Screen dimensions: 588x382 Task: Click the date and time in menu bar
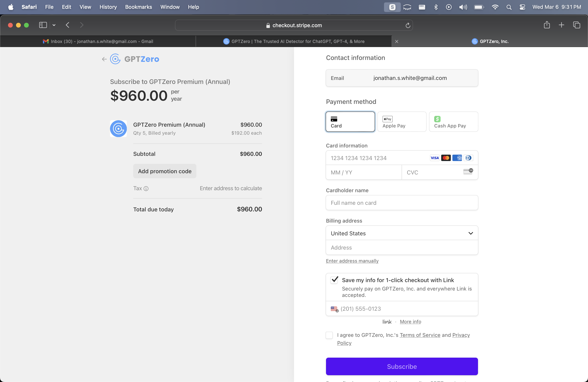coord(557,7)
